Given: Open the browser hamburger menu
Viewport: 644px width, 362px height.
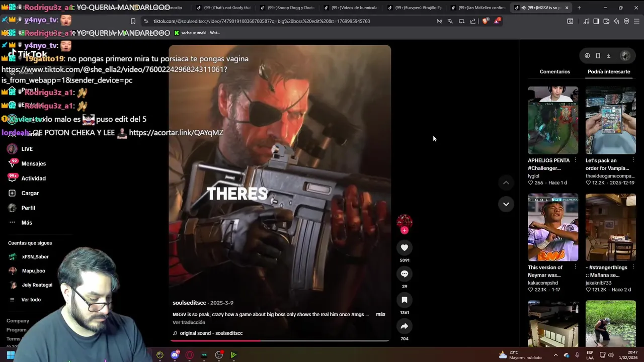Looking at the screenshot, I should click(636, 21).
